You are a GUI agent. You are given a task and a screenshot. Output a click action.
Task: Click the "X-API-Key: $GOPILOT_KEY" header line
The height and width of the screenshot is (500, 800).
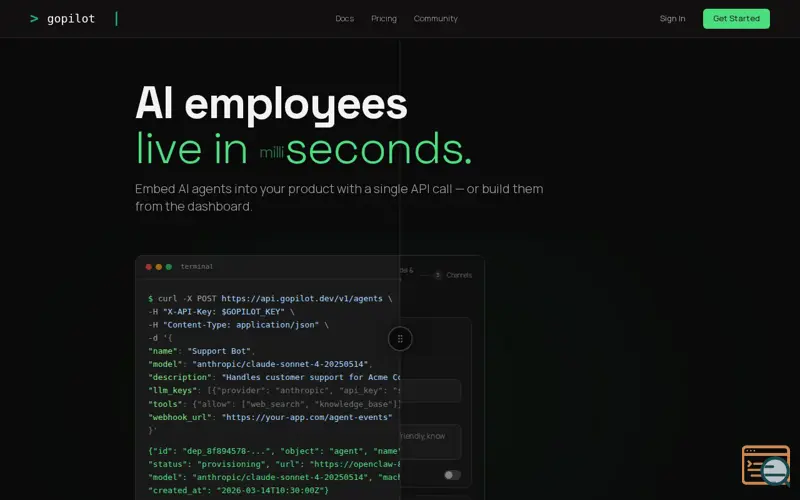click(x=221, y=312)
